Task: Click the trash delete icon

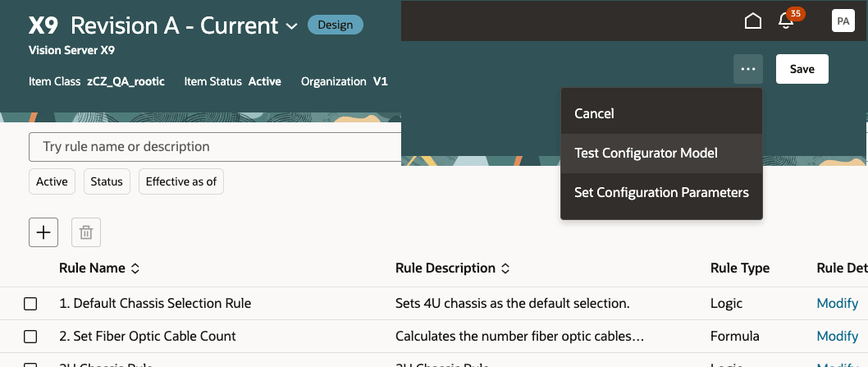Action: click(86, 233)
